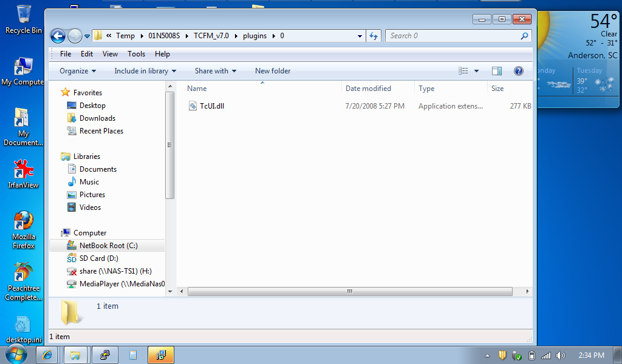The width and height of the screenshot is (622, 364).
Task: Open Windows Explorer taskbar button
Action: [x=75, y=356]
